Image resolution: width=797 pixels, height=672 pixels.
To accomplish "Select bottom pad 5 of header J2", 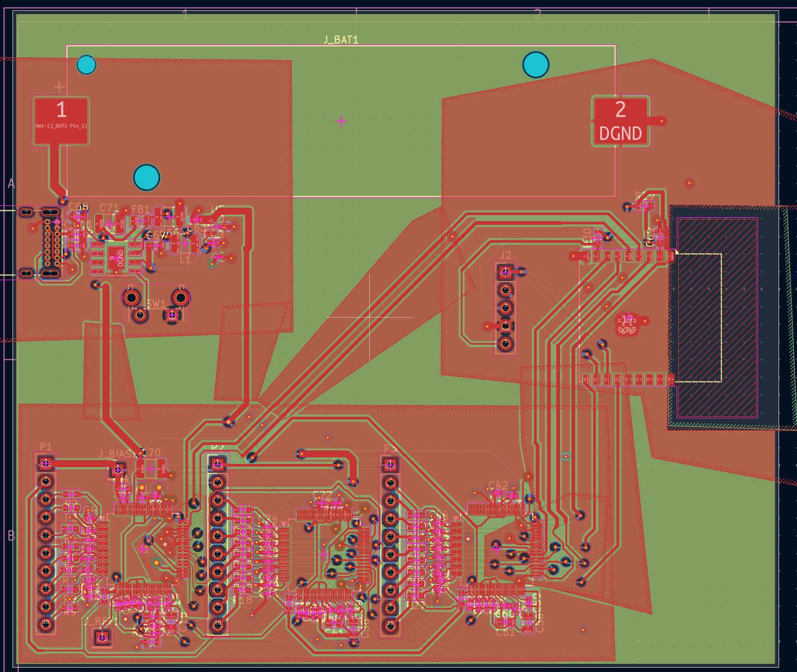I will point(505,344).
